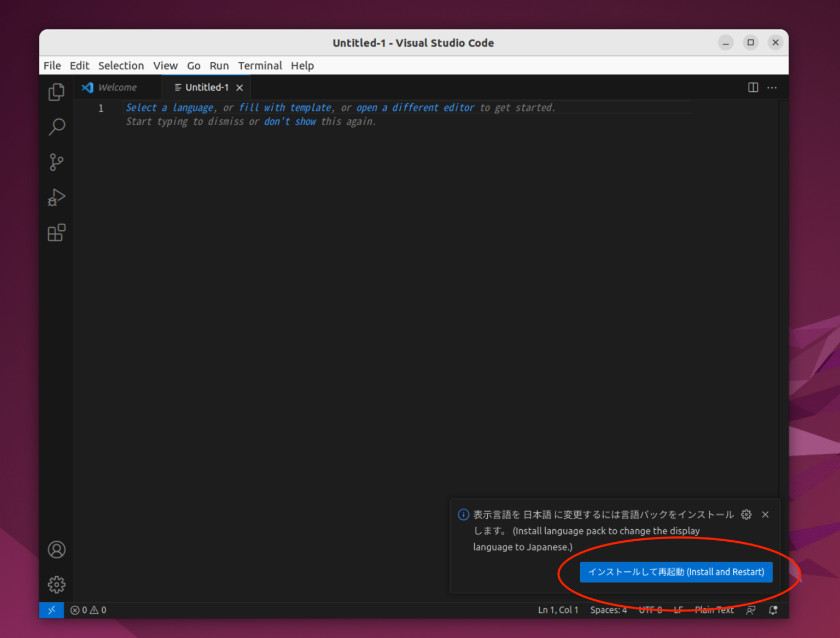
Task: Open the Terminal menu
Action: tap(260, 66)
